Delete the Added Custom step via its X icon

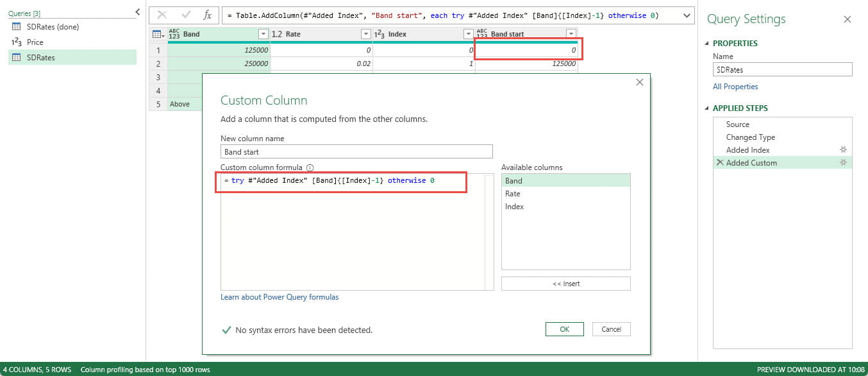721,162
